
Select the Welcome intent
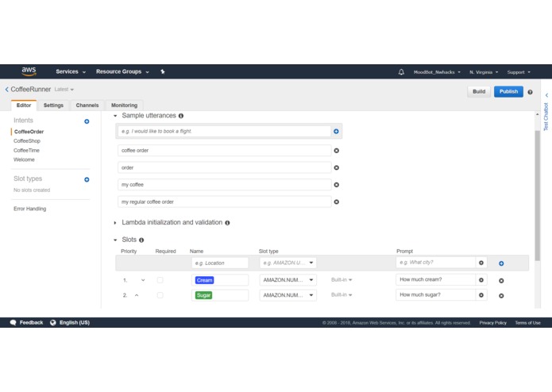24,159
